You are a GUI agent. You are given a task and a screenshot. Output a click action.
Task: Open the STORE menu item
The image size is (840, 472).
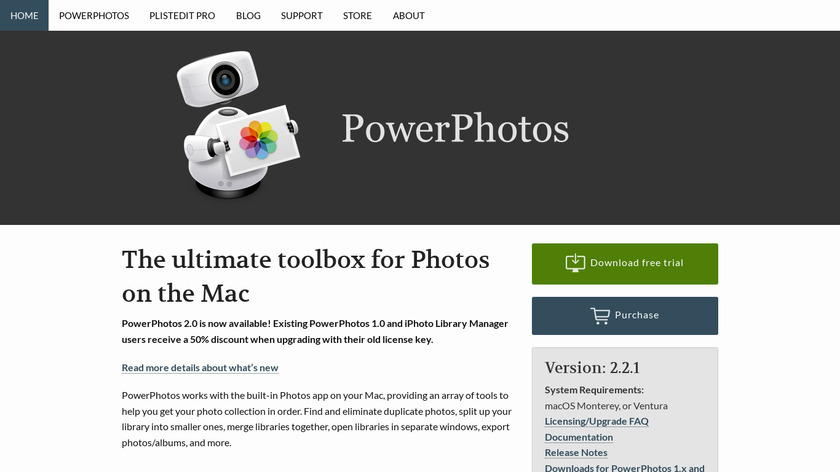[357, 16]
